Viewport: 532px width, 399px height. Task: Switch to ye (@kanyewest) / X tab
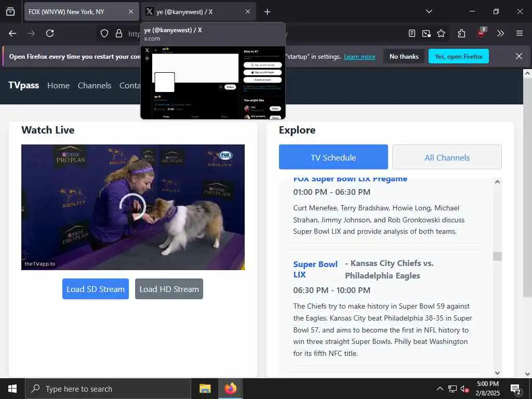(x=198, y=11)
